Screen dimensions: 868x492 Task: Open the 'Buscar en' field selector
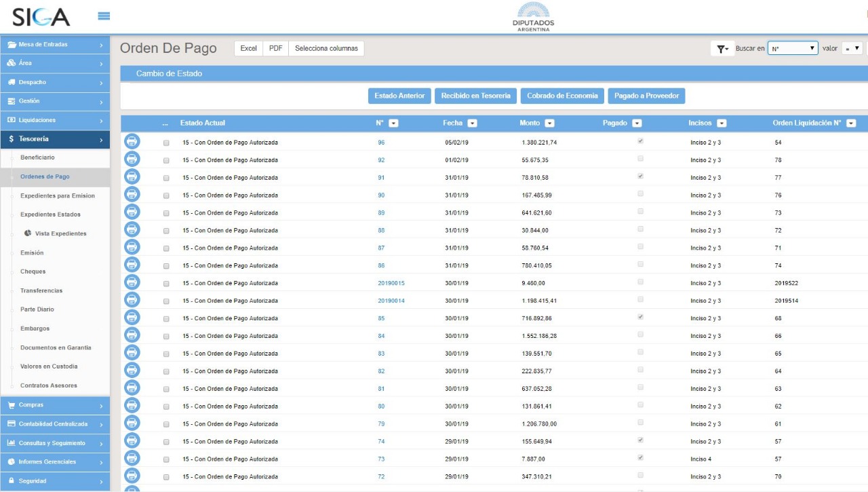tap(793, 48)
